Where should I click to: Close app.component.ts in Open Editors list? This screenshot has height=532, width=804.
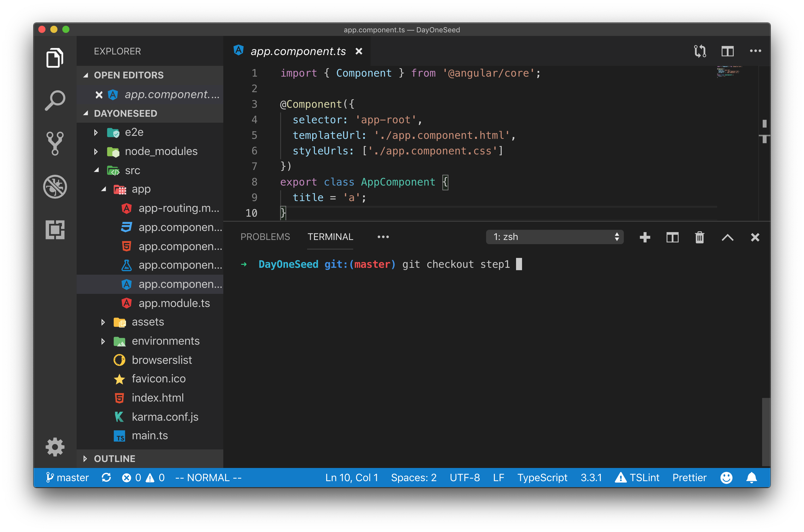click(99, 95)
